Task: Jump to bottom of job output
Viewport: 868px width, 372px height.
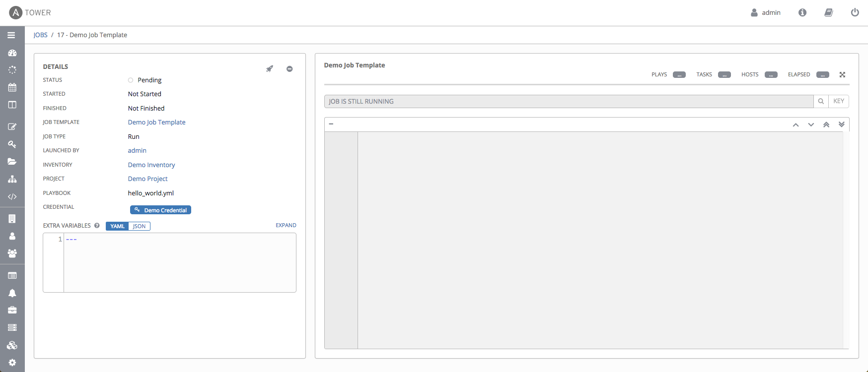Action: coord(842,124)
